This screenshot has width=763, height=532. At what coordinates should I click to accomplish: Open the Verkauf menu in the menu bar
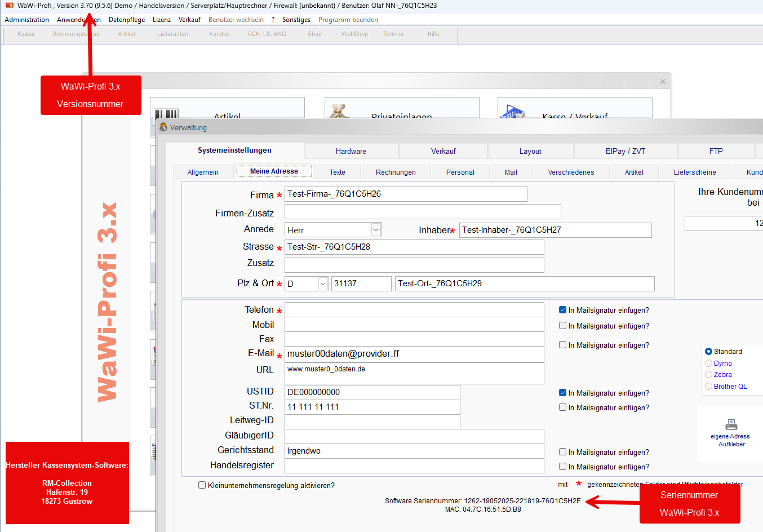(189, 20)
